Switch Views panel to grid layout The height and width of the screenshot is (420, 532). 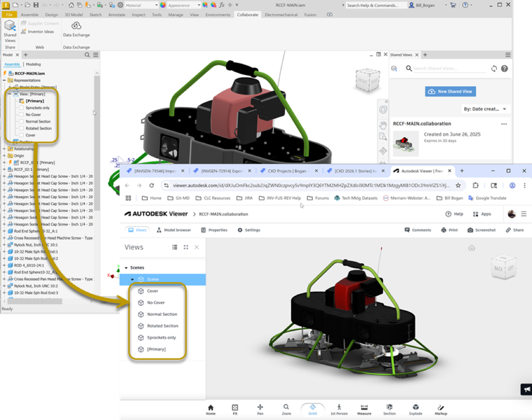(186, 247)
